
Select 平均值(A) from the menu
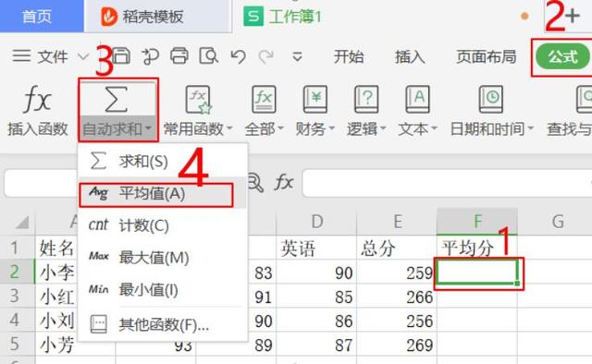tap(163, 194)
